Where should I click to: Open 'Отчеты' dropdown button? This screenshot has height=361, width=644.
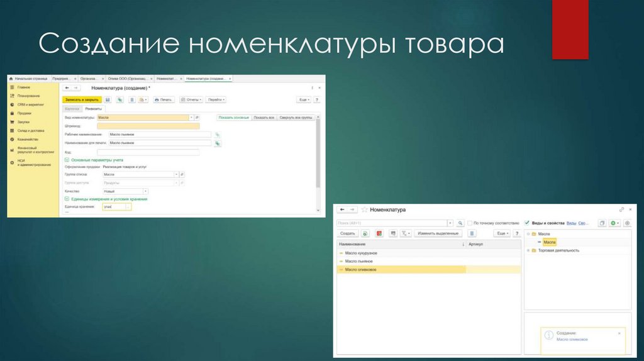tap(191, 100)
